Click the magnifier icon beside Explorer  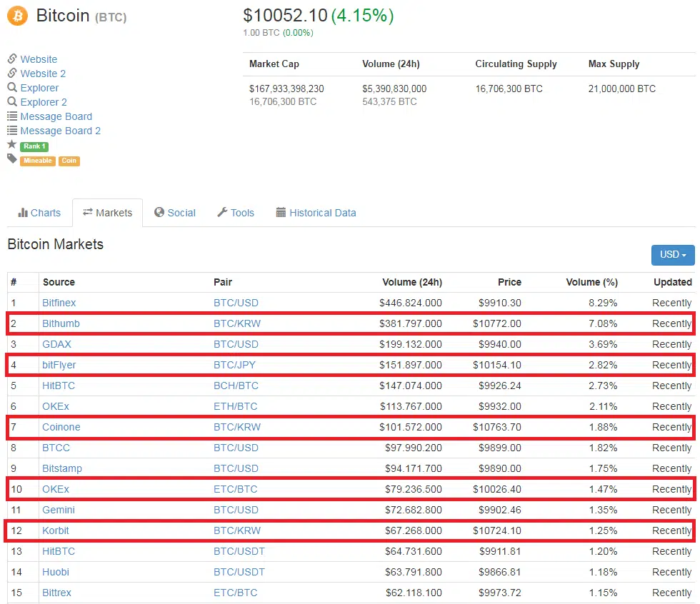12,87
